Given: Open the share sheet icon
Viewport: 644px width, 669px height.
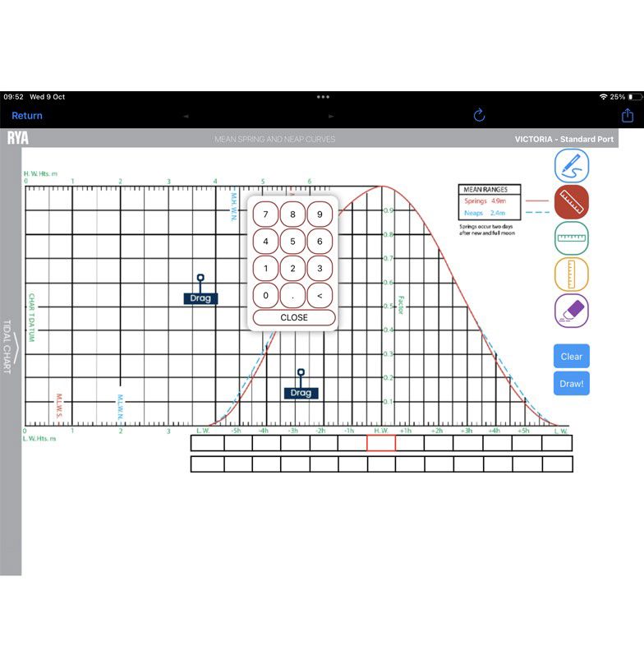Looking at the screenshot, I should click(x=628, y=116).
